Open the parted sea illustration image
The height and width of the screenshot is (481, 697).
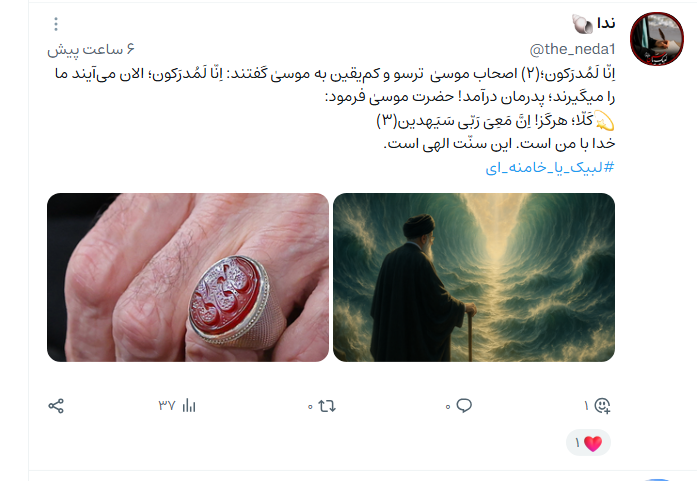coord(474,277)
